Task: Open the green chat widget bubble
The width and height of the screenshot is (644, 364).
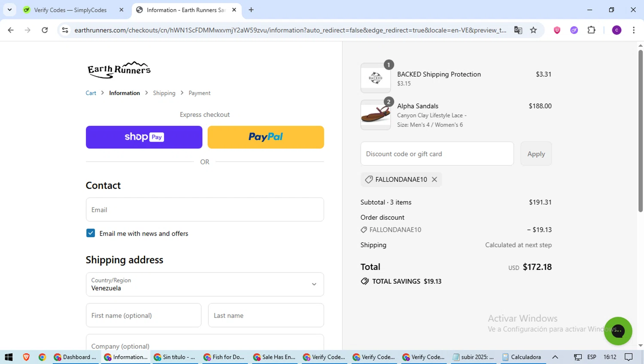Action: [x=618, y=331]
